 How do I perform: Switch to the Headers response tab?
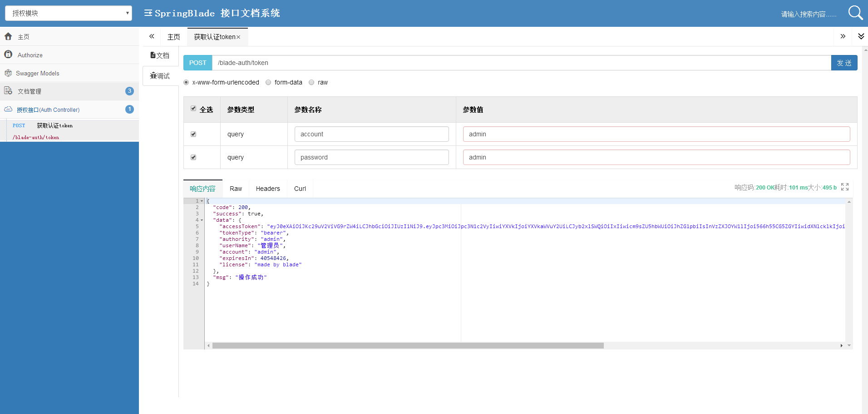point(268,188)
